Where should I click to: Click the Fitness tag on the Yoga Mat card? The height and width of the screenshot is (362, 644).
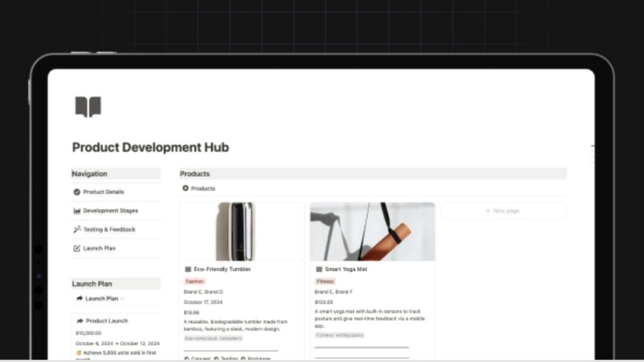[x=326, y=281]
